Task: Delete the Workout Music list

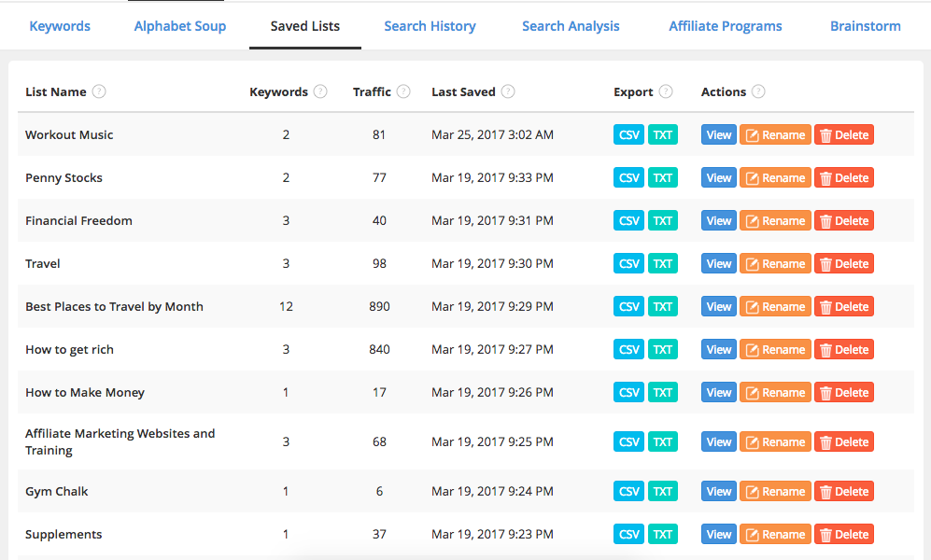Action: [844, 134]
